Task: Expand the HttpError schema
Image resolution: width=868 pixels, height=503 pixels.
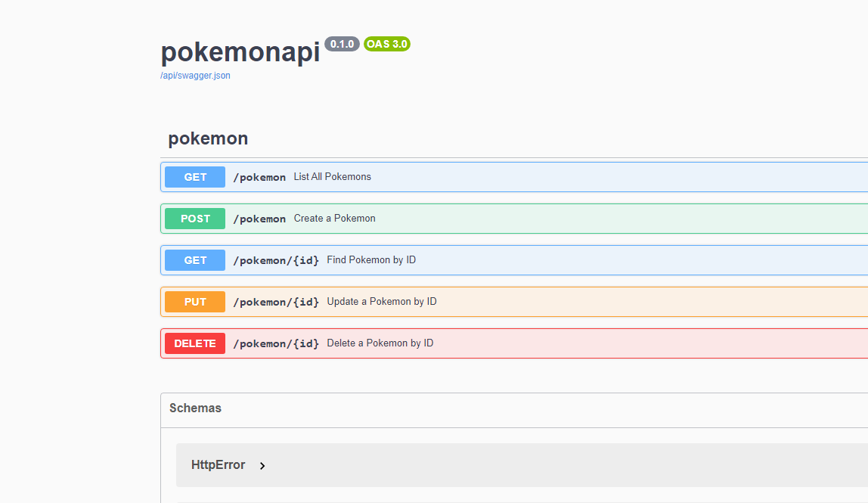Action: pyautogui.click(x=220, y=465)
